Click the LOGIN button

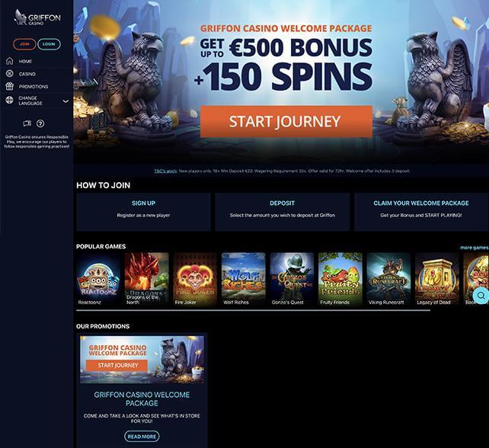(x=49, y=44)
